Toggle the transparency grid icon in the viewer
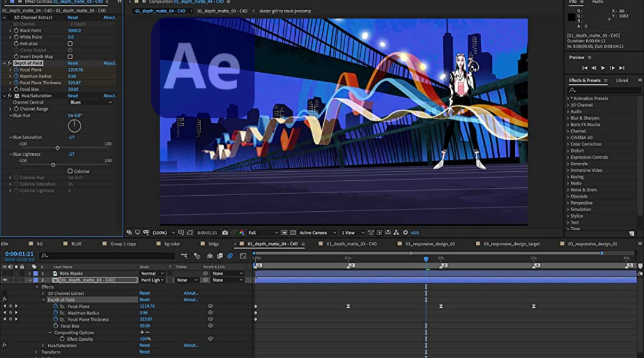This screenshot has width=644, height=358. tap(293, 233)
